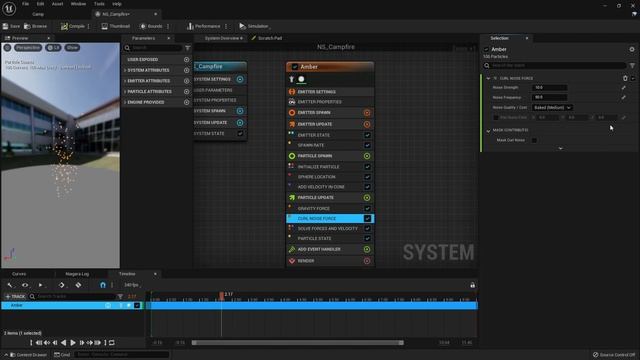Add an Emitter Attributes parameter
Viewport: 640px width, 360px height.
pyautogui.click(x=187, y=81)
